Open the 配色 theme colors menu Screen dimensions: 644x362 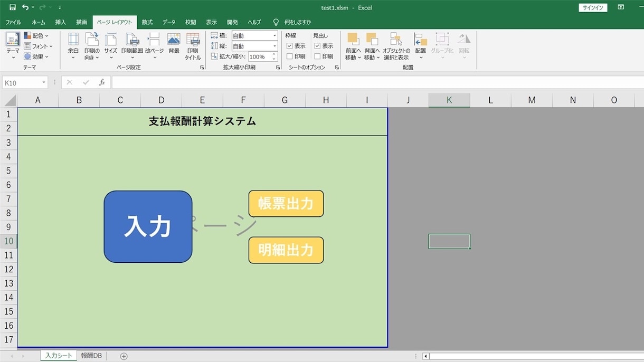pyautogui.click(x=36, y=35)
